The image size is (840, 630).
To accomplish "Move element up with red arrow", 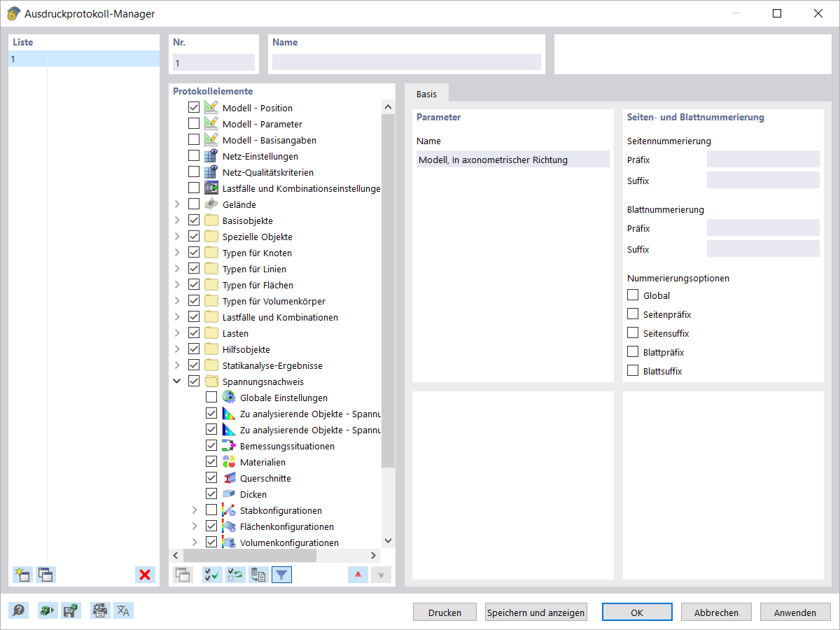I will click(x=358, y=575).
